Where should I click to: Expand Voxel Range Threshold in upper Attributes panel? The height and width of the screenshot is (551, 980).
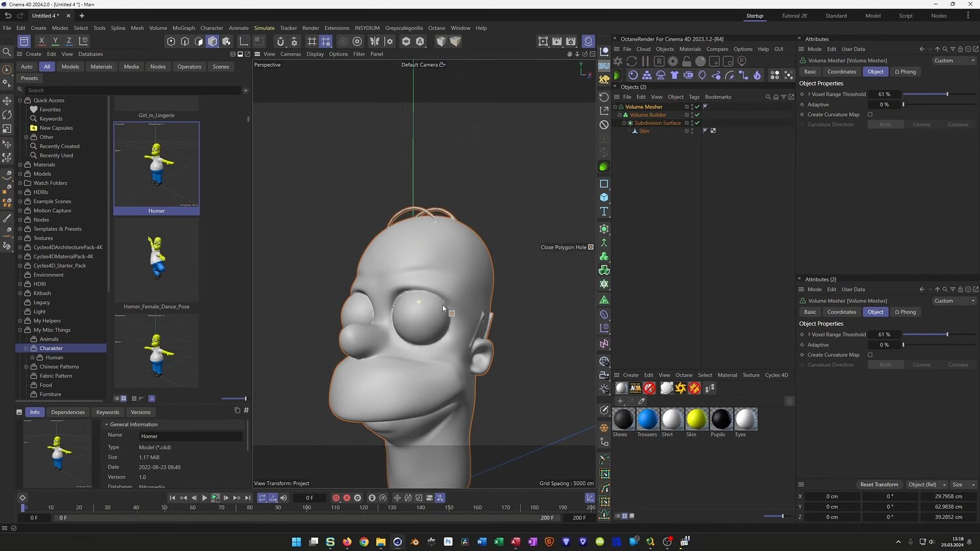[809, 94]
